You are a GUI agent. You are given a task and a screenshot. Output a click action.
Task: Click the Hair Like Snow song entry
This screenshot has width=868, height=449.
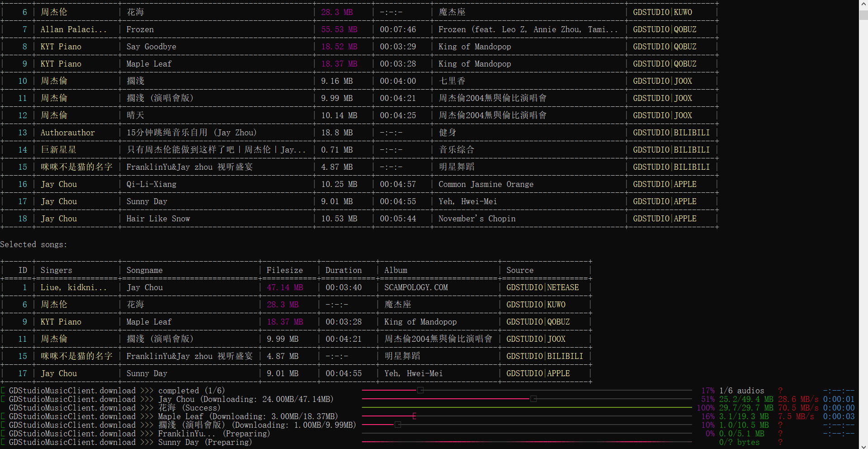click(x=158, y=219)
